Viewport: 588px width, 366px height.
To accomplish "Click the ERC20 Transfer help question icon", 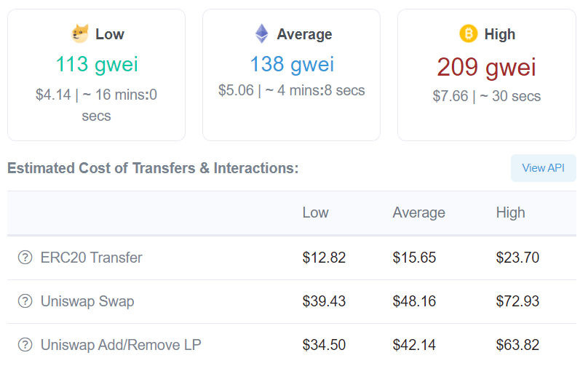I will pos(25,258).
